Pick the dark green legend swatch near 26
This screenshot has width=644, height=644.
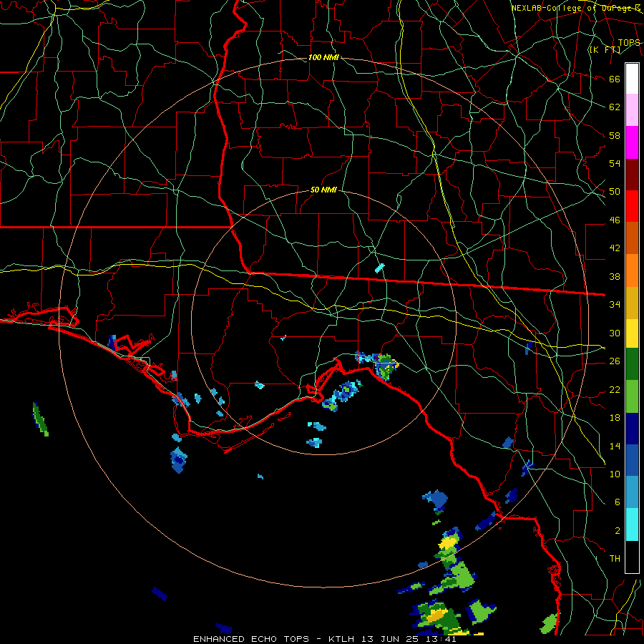click(632, 364)
